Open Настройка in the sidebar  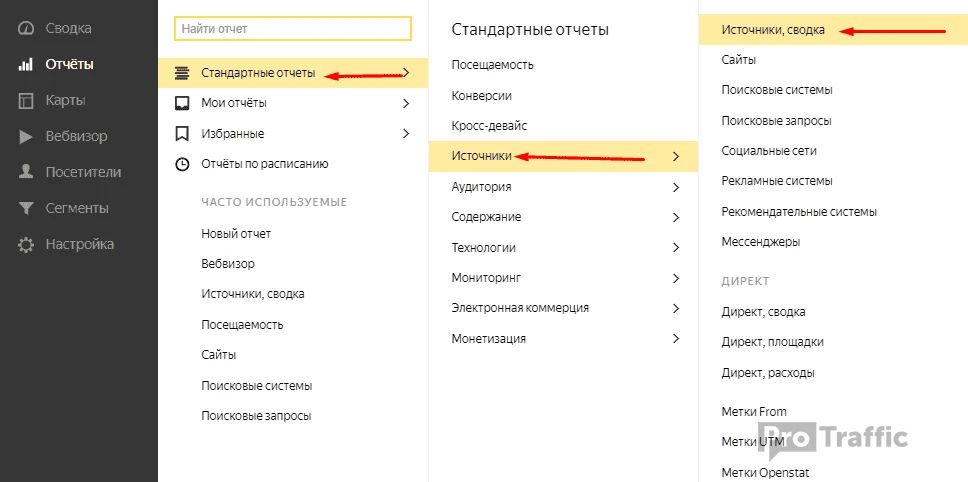(80, 244)
